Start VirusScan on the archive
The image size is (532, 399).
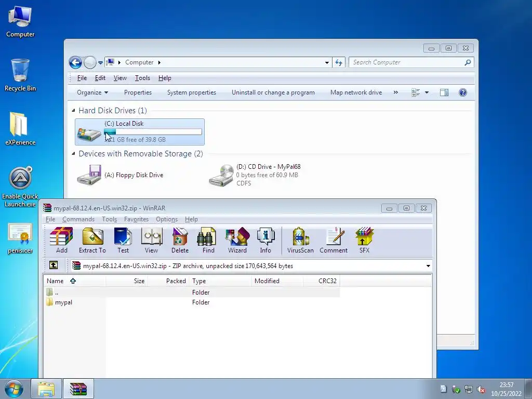[x=300, y=240]
